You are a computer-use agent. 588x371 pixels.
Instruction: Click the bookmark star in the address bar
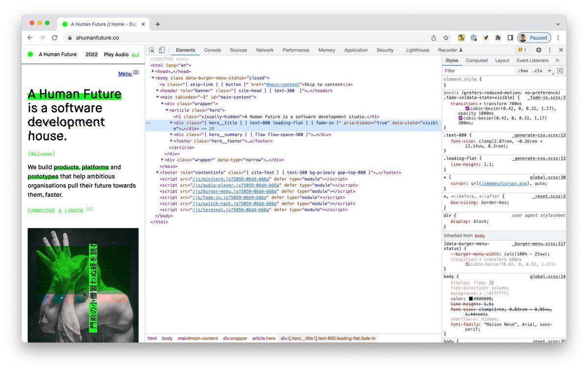point(445,38)
